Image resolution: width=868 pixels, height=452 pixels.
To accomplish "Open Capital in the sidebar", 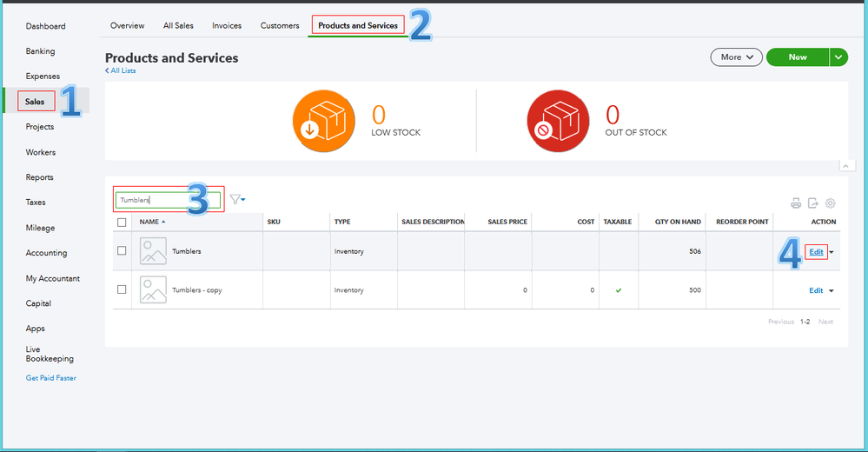I will [x=38, y=303].
